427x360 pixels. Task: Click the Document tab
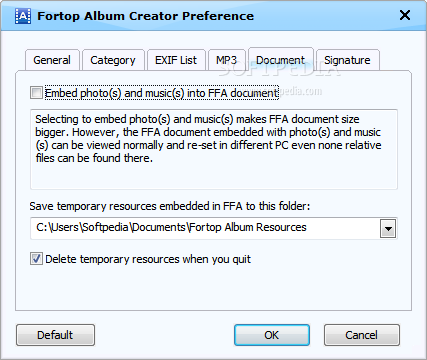click(281, 59)
